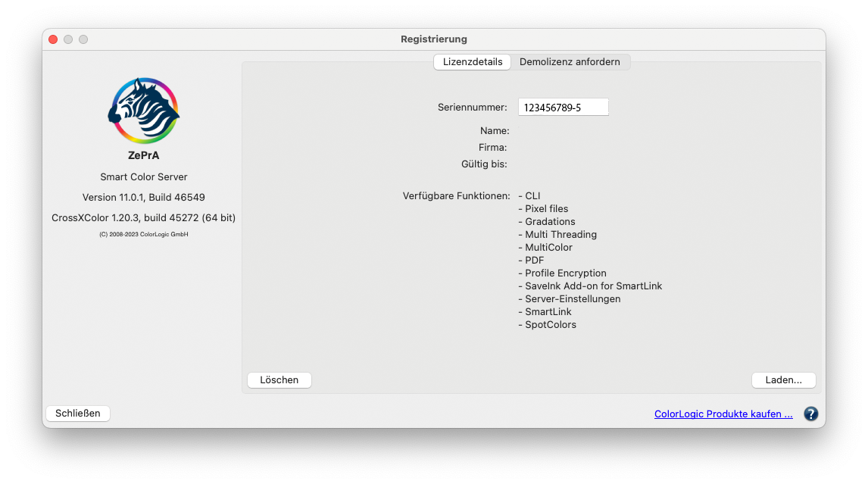Click the Registrierung window title

click(x=433, y=39)
